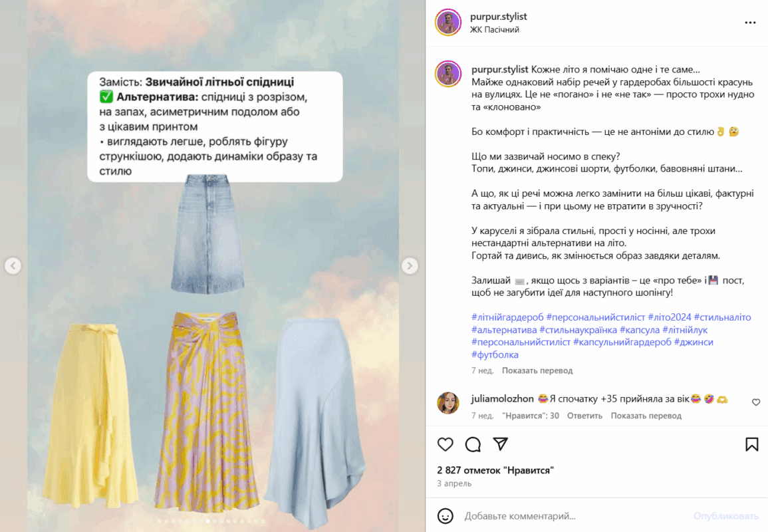Open hashtag #літнійгардероб
Screen dimensions: 768x532
pos(507,317)
